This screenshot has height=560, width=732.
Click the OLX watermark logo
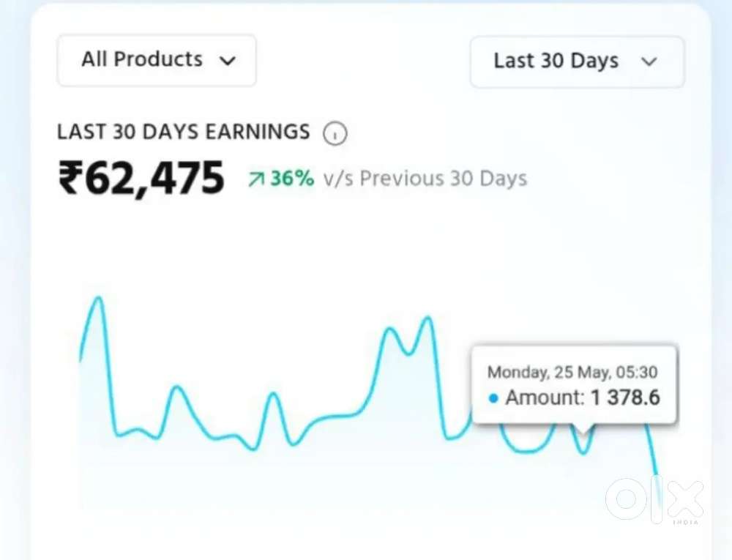tap(654, 500)
